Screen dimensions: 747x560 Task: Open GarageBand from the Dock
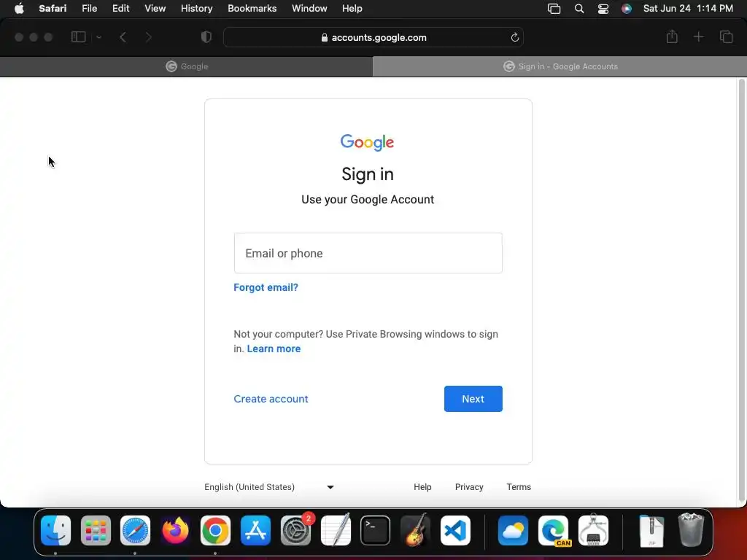click(x=415, y=531)
